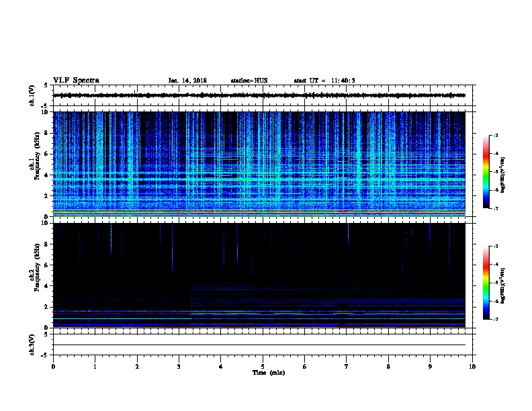Click the ch.2 "Frequency (kHz)" axis label
Viewport: 532px width, 411px height.
[37, 267]
